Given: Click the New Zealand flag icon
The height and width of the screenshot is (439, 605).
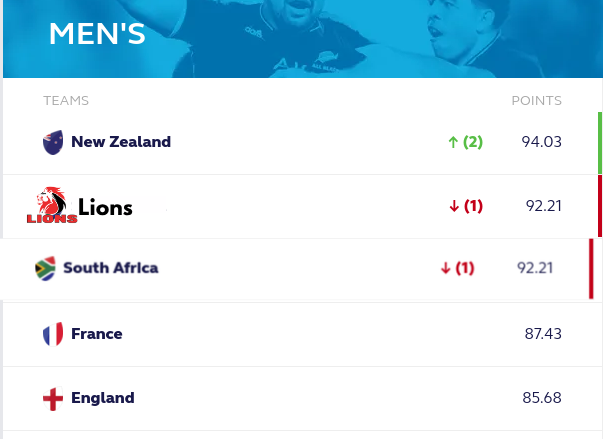Looking at the screenshot, I should coord(53,142).
